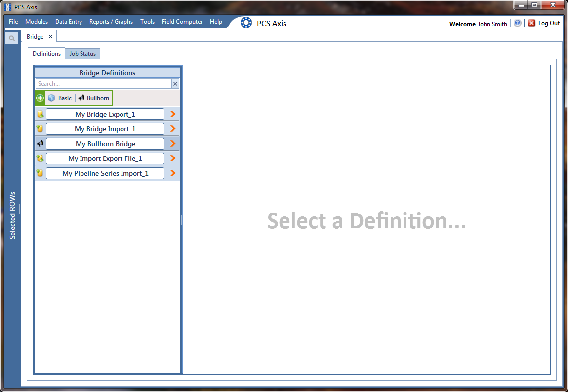The height and width of the screenshot is (392, 568).
Task: Click the green add definition plus icon
Action: click(40, 98)
